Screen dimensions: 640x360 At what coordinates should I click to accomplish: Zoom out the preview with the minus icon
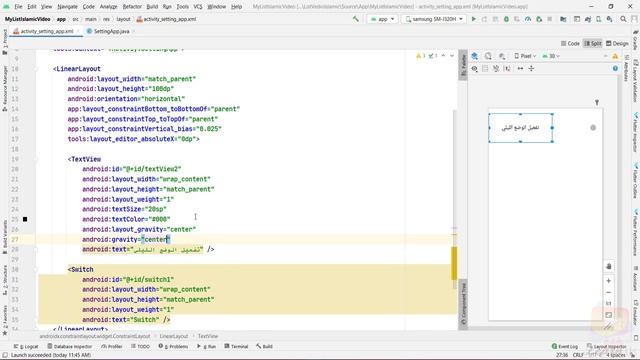(x=609, y=292)
